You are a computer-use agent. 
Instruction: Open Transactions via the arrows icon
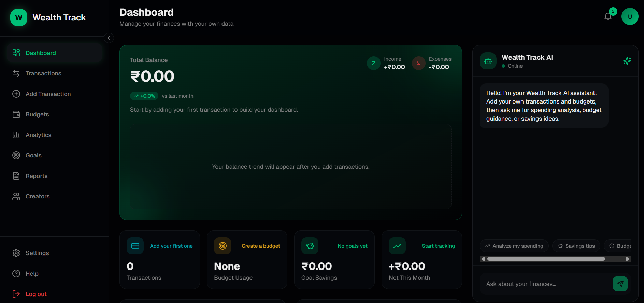pyautogui.click(x=16, y=73)
